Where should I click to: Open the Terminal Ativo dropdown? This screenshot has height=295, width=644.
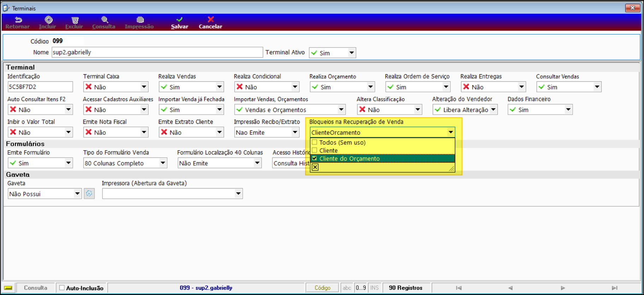351,53
